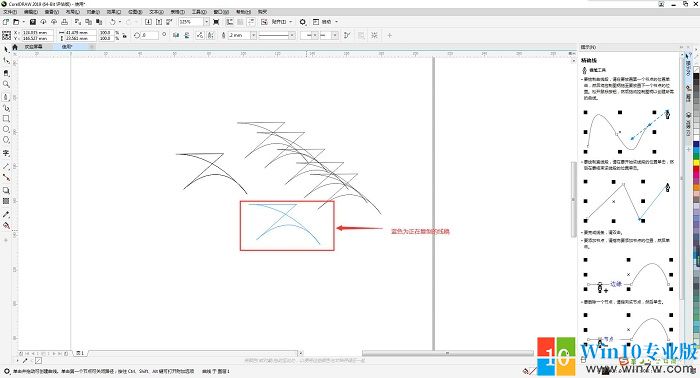Toggle Show rulers button

pyautogui.click(x=229, y=21)
